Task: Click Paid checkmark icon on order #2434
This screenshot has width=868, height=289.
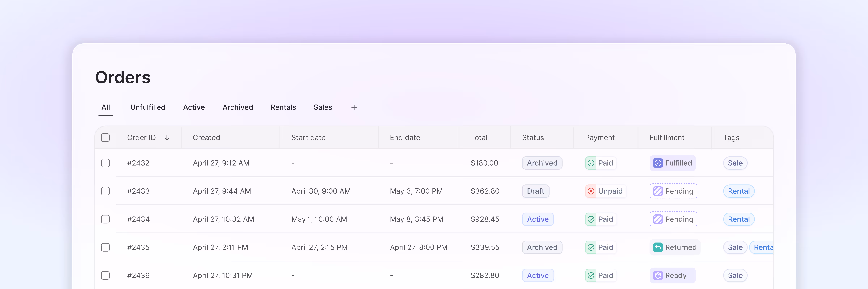Action: [x=591, y=219]
